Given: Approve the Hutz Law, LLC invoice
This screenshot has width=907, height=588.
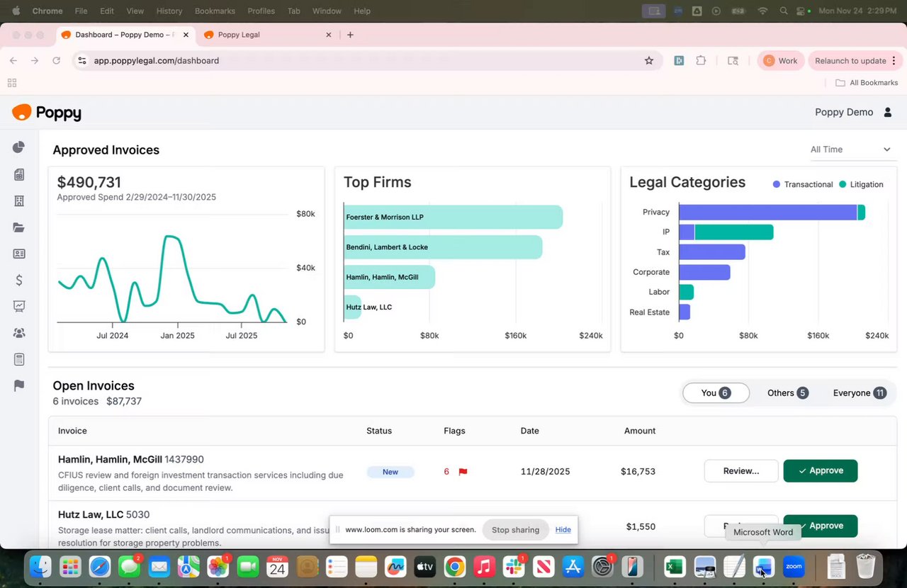Looking at the screenshot, I should [821, 526].
